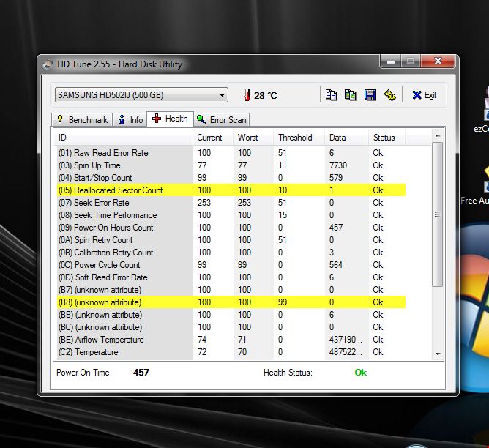The image size is (489, 448).
Task: Click the vertical scrollbar thumb
Action: pyautogui.click(x=438, y=214)
